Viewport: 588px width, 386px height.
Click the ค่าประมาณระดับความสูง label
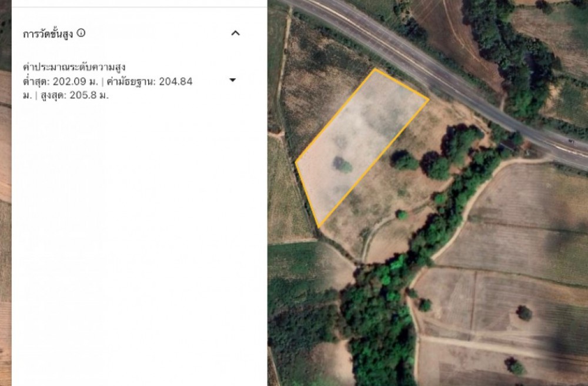pyautogui.click(x=74, y=68)
